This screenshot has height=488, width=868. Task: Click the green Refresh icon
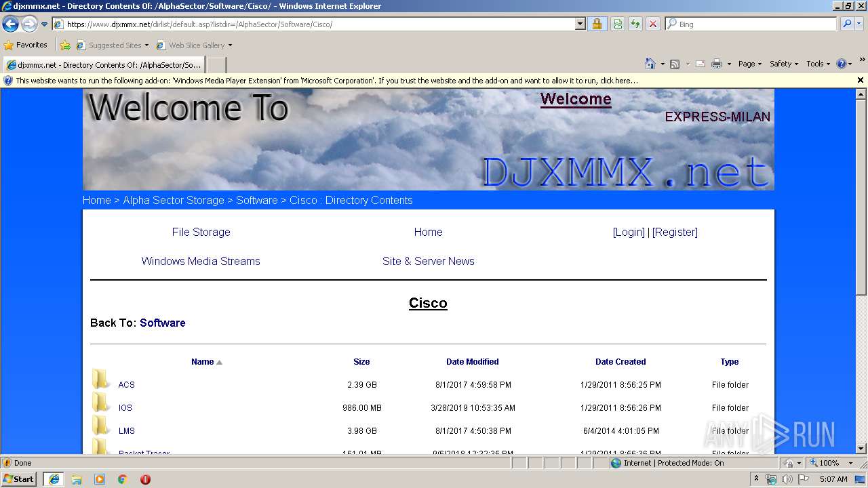pos(635,24)
